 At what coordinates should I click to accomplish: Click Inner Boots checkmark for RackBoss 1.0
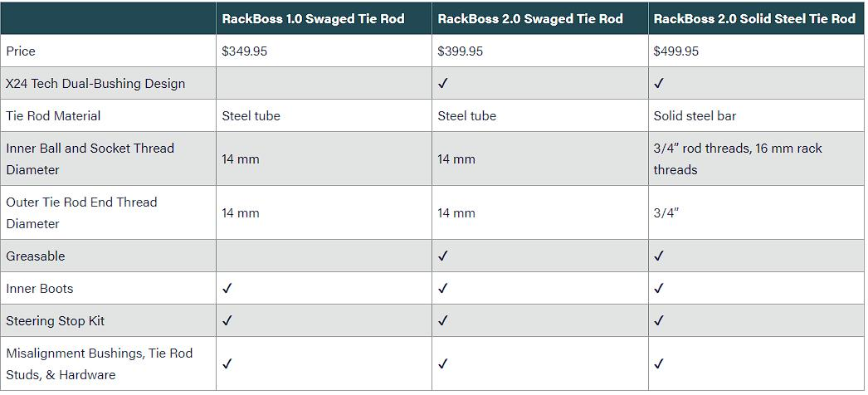227,289
